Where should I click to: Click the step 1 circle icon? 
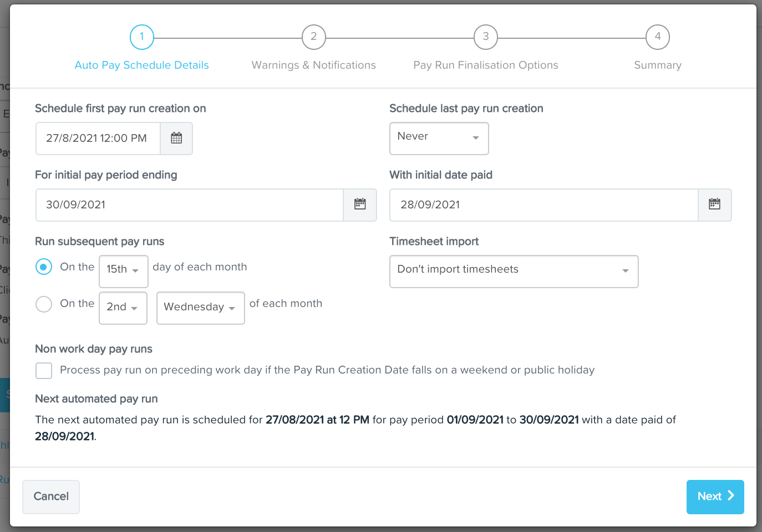[x=141, y=37]
